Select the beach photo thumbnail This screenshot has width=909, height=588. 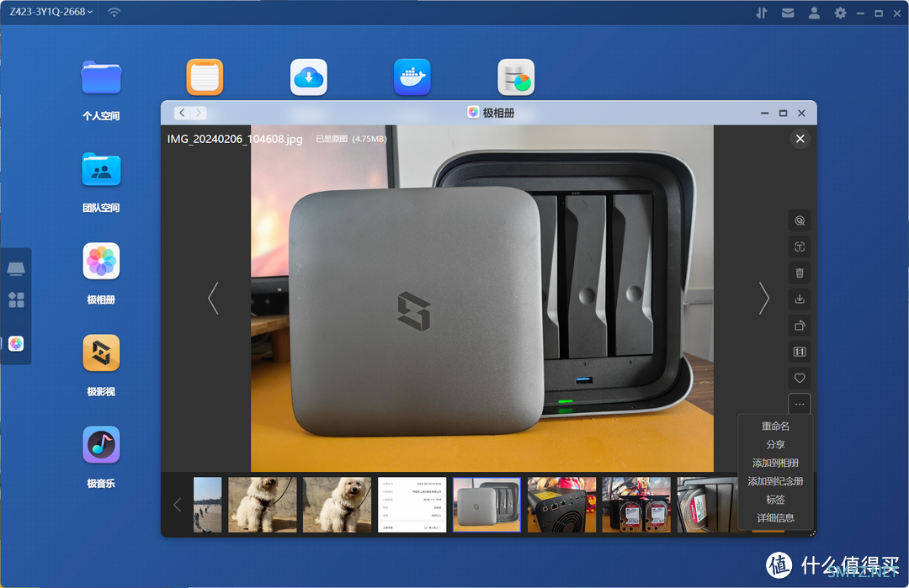[x=208, y=505]
